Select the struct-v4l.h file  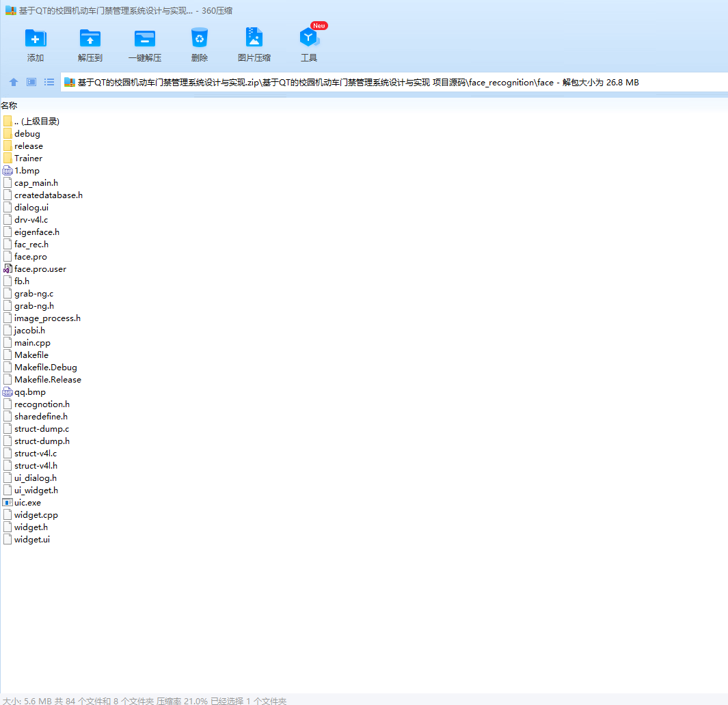[x=31, y=465]
